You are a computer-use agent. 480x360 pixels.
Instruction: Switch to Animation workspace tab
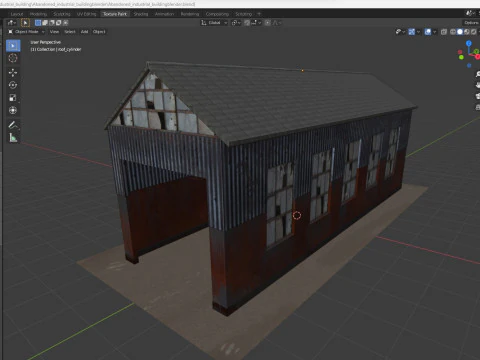pyautogui.click(x=164, y=14)
